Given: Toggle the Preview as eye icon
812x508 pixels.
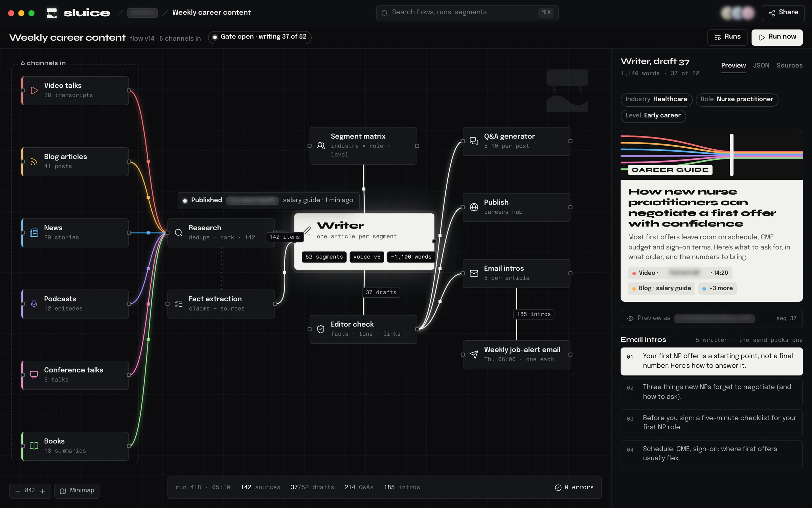Looking at the screenshot, I should [630, 318].
